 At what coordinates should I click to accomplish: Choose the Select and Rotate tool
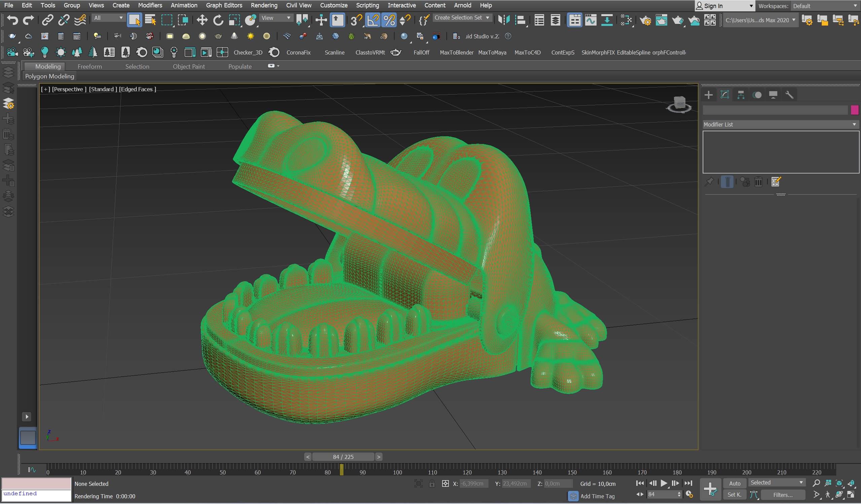click(218, 20)
